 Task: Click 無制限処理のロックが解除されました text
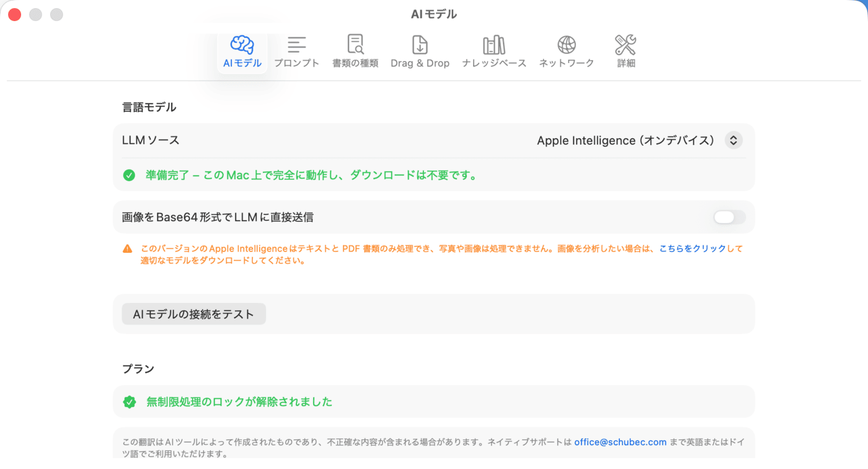pyautogui.click(x=239, y=402)
